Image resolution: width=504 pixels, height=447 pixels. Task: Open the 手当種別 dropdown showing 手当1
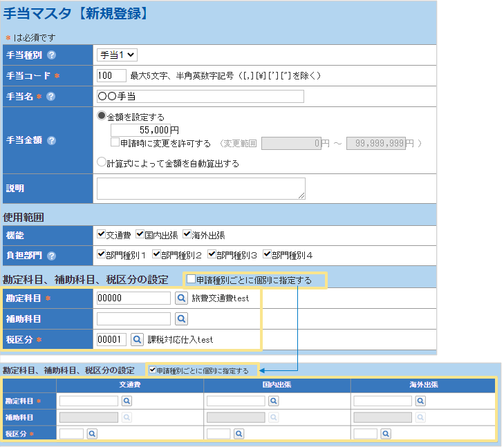point(118,55)
